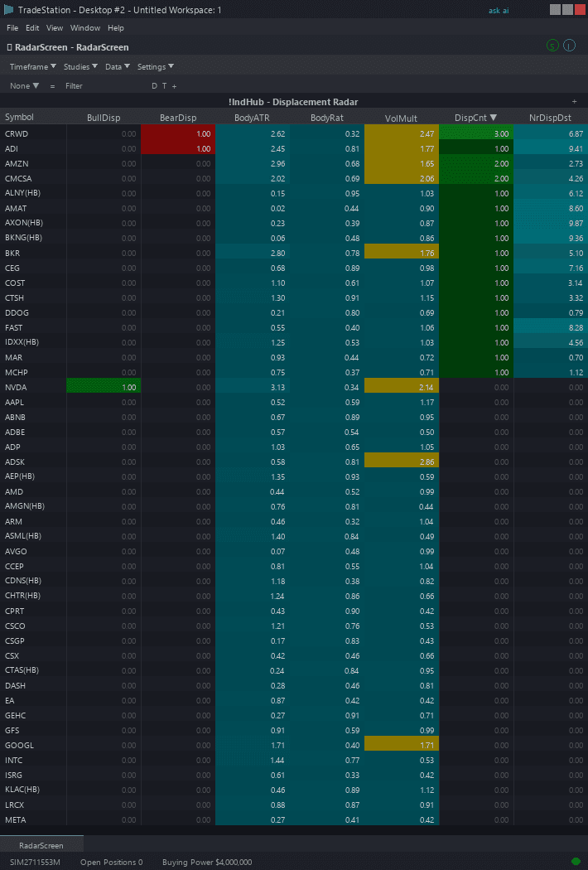This screenshot has height=870, width=588.
Task: Open the Window menu
Action: click(x=85, y=27)
